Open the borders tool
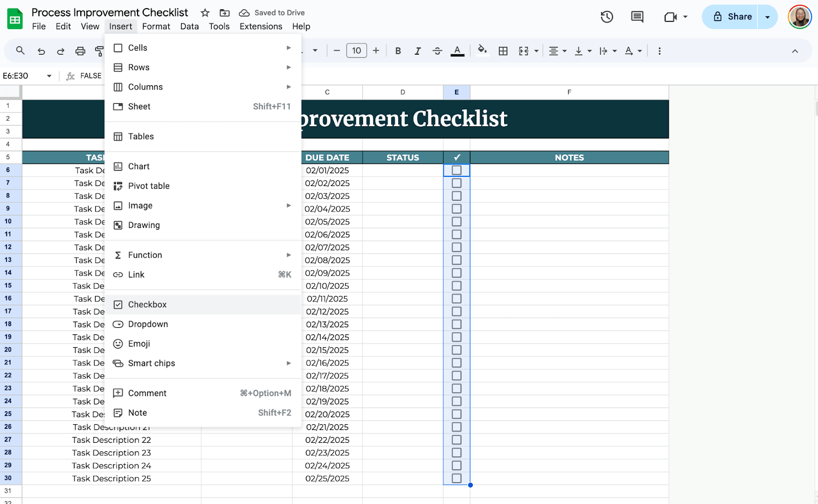 tap(503, 51)
